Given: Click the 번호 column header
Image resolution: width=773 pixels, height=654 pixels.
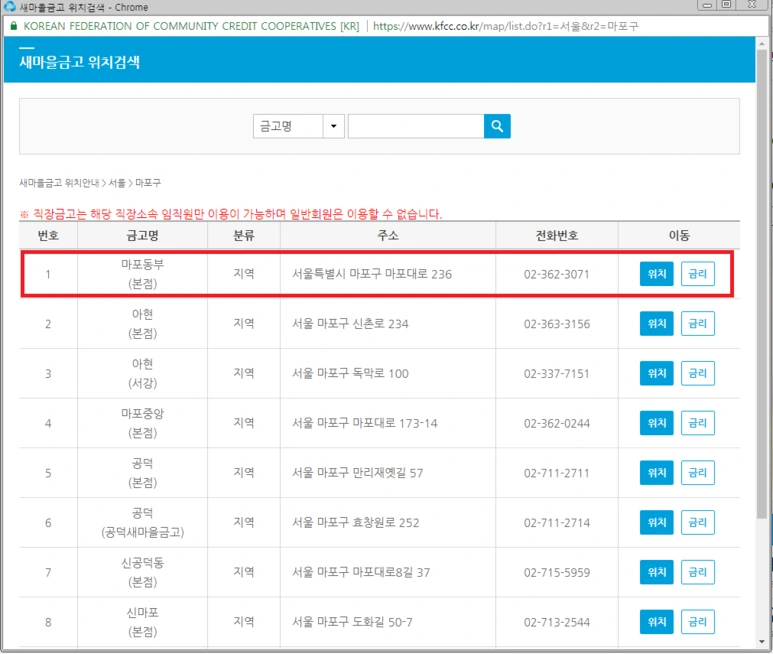Looking at the screenshot, I should tap(48, 235).
